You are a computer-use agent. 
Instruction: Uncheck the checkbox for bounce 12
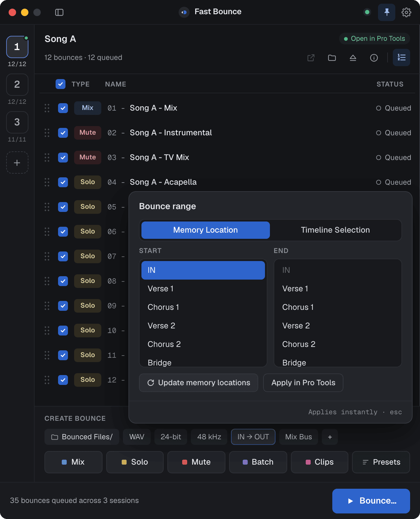pyautogui.click(x=63, y=380)
